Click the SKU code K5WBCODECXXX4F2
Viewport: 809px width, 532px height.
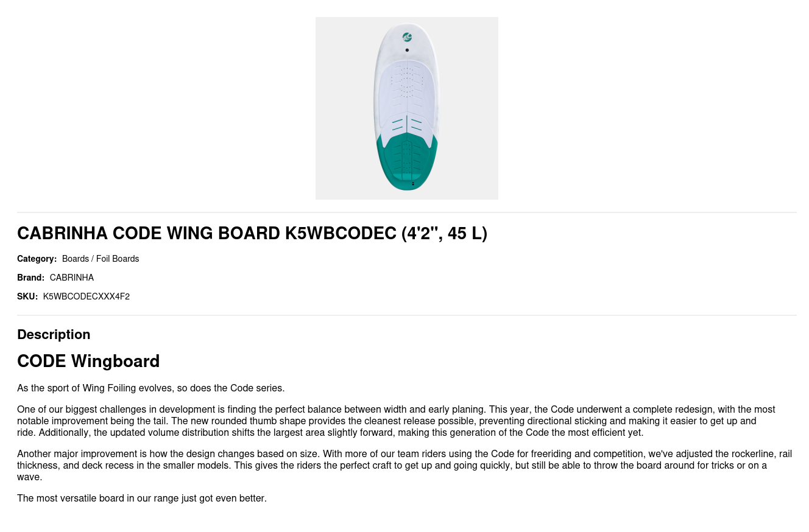click(x=87, y=296)
